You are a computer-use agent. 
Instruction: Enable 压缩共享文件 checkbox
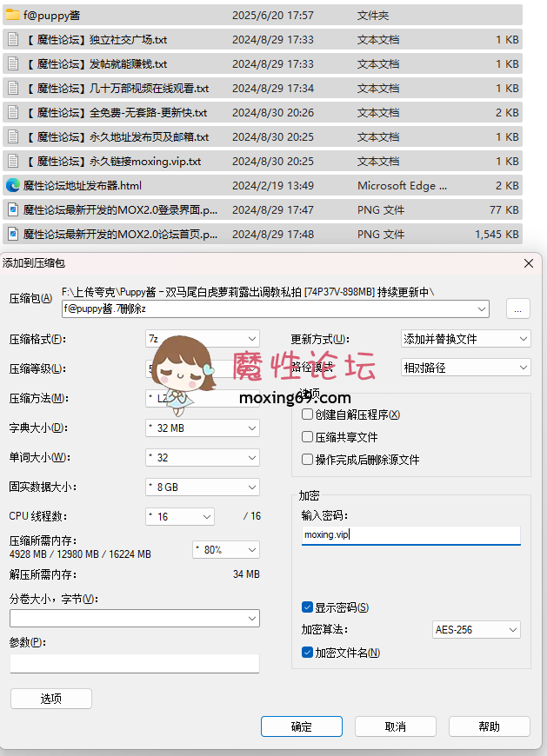tap(307, 437)
